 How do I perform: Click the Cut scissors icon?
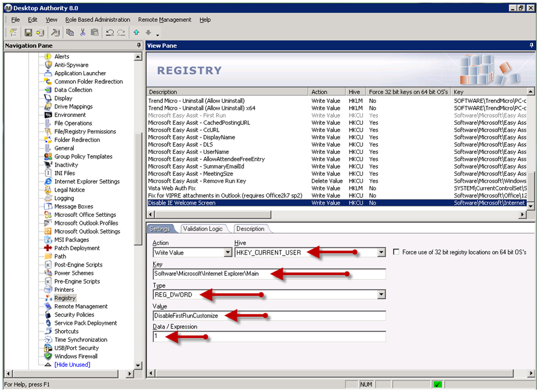pos(82,32)
